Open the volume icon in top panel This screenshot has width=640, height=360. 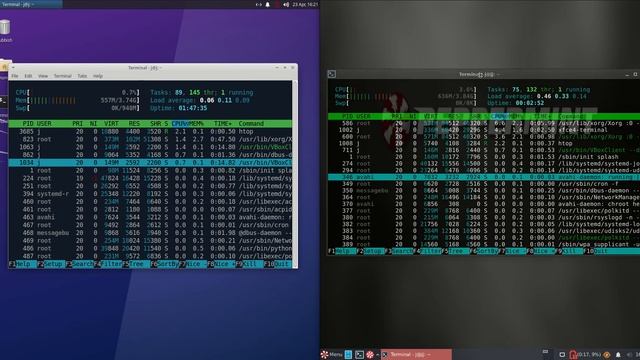click(x=286, y=4)
